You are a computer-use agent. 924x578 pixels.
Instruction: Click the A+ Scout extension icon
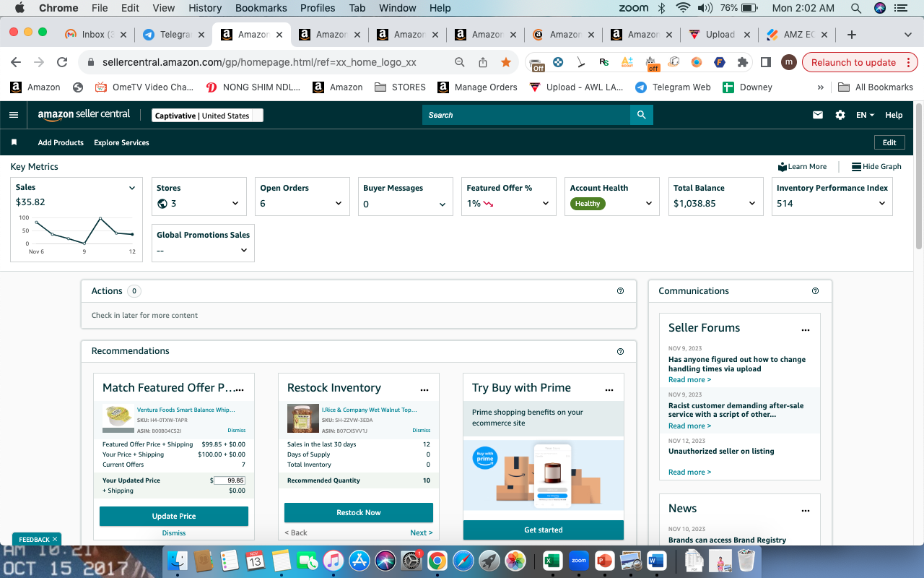627,62
